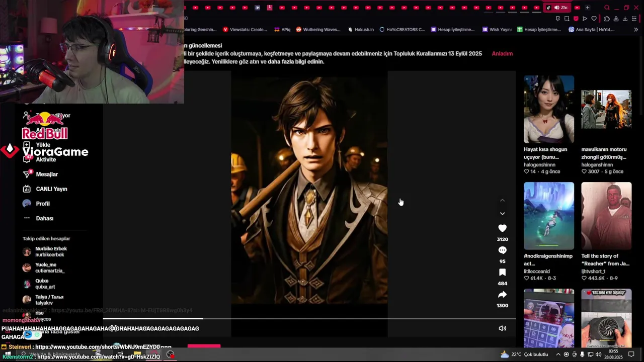The width and height of the screenshot is (644, 362).
Task: Click the weather widget showing 22°C
Action: click(524, 354)
